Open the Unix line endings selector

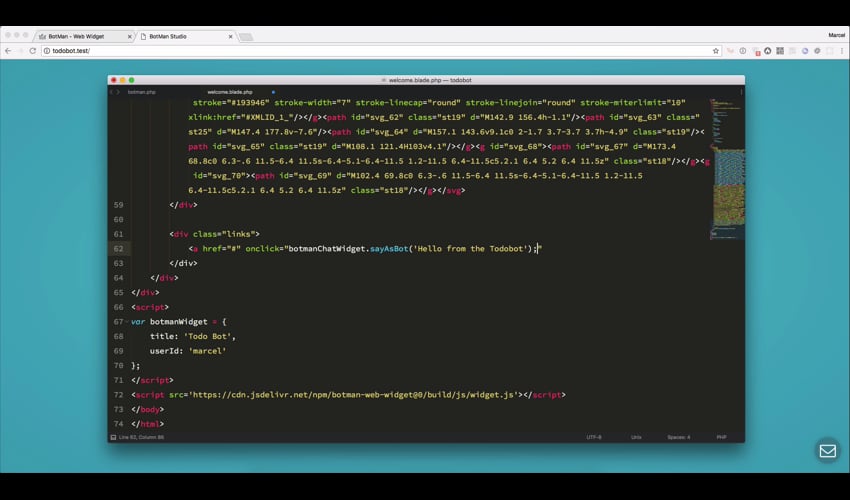pyautogui.click(x=636, y=437)
